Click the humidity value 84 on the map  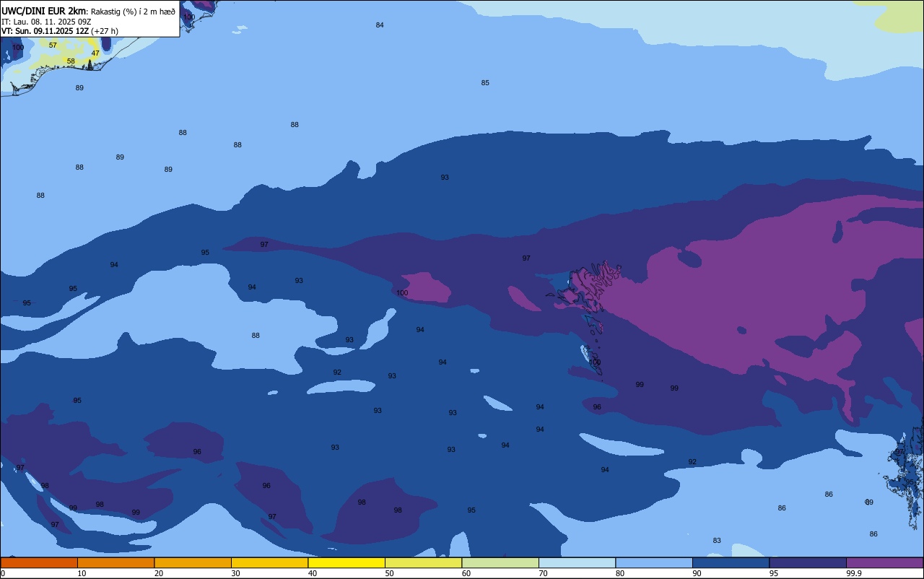tap(380, 25)
